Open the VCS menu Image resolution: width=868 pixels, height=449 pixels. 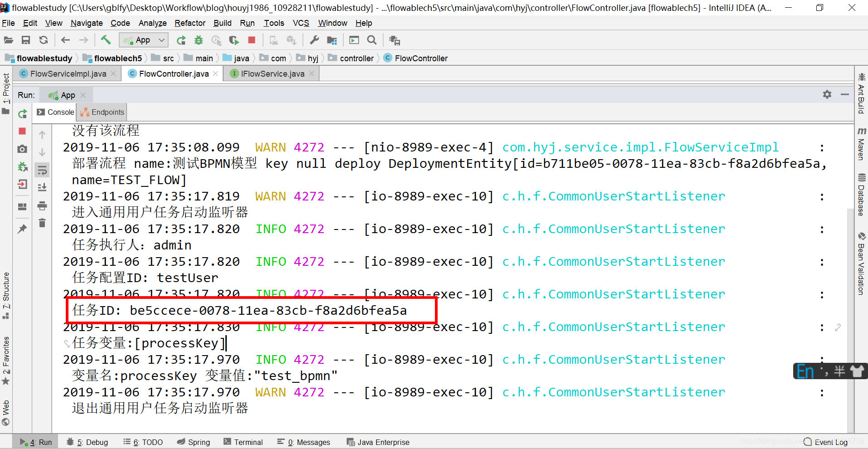[301, 23]
